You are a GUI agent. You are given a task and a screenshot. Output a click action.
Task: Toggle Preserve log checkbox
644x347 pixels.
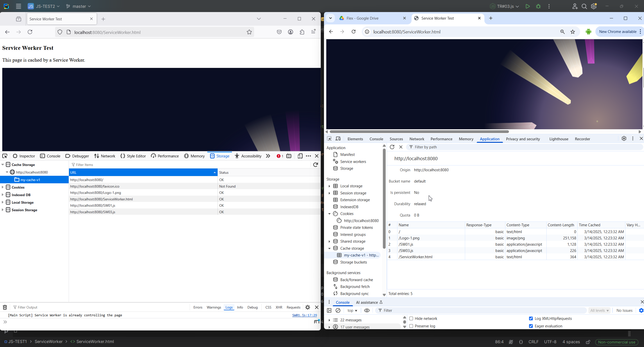411,326
